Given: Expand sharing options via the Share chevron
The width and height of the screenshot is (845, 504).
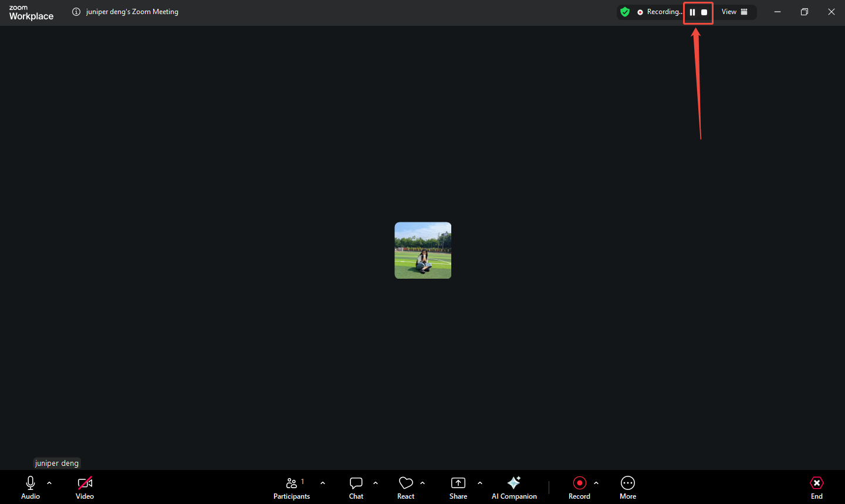Looking at the screenshot, I should (480, 482).
